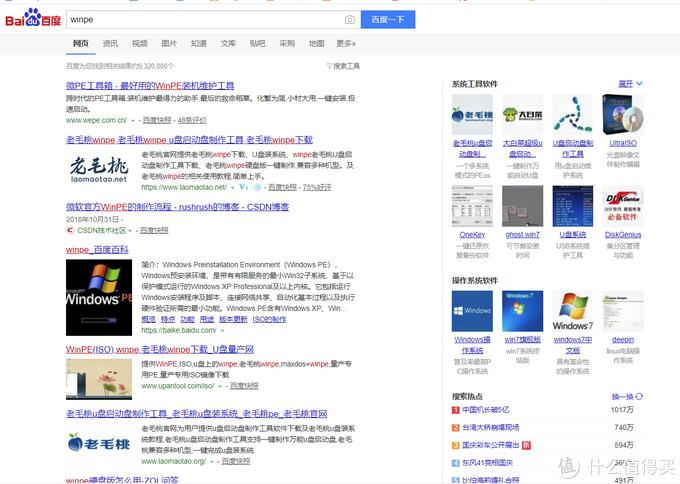Expand arrow beside upantool.com URL
The width and height of the screenshot is (680, 484).
pyautogui.click(x=220, y=386)
